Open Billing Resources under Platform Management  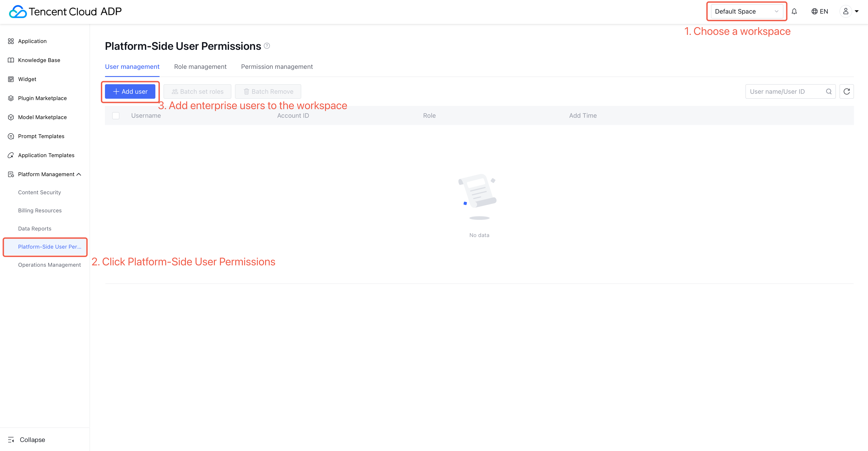coord(40,211)
